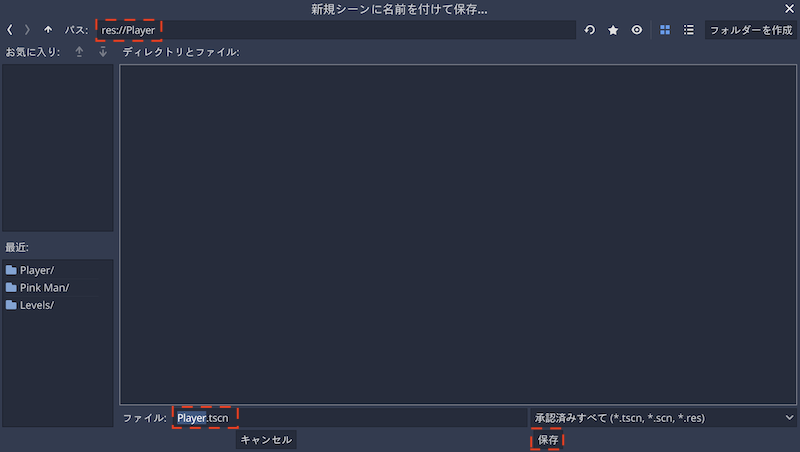Close the save scene dialog
Image resolution: width=800 pixels, height=452 pixels.
789,9
